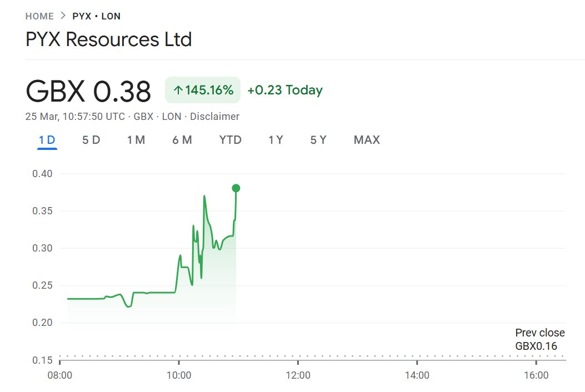Switch to the 5 D range tab
585x392 pixels.
tap(91, 140)
